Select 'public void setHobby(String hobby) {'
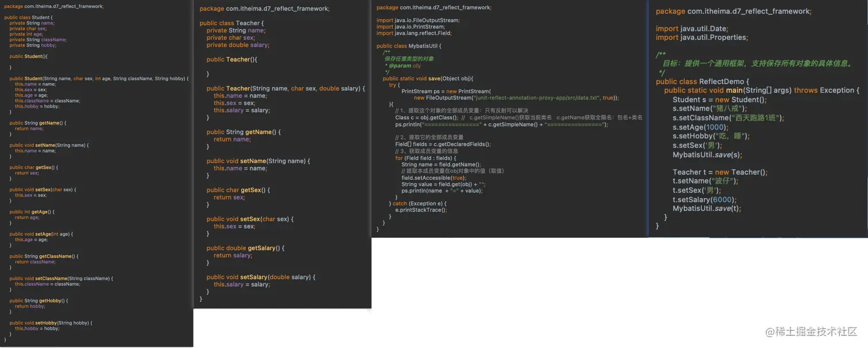This screenshot has width=868, height=348. tap(51, 323)
